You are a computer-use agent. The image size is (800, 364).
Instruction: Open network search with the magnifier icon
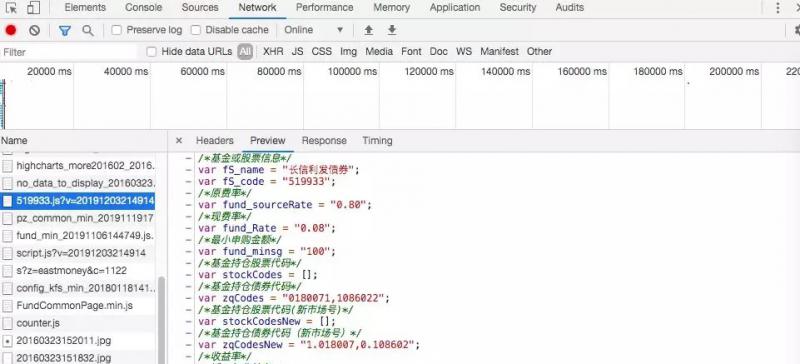pos(88,31)
